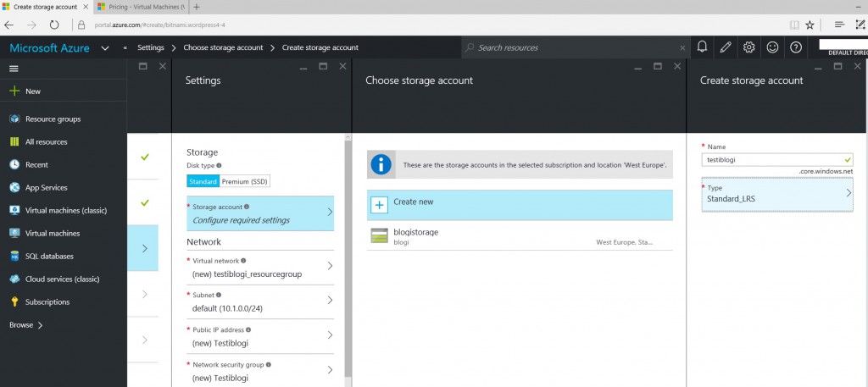
Task: Click the Storage account info icon
Action: 247,207
